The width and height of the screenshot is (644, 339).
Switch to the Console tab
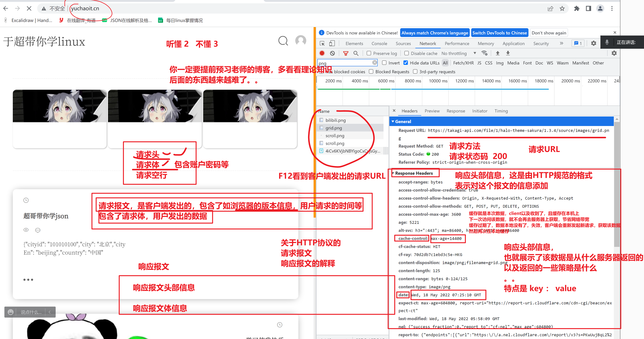(x=379, y=44)
